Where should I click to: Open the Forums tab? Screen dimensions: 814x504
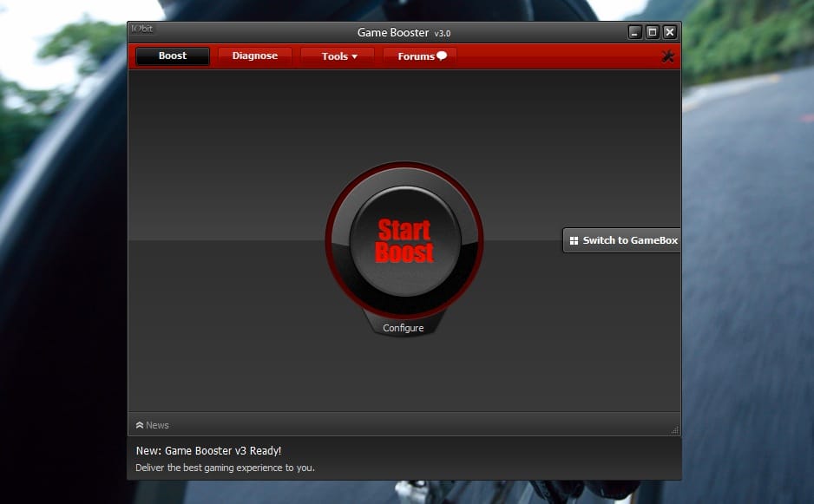(420, 56)
